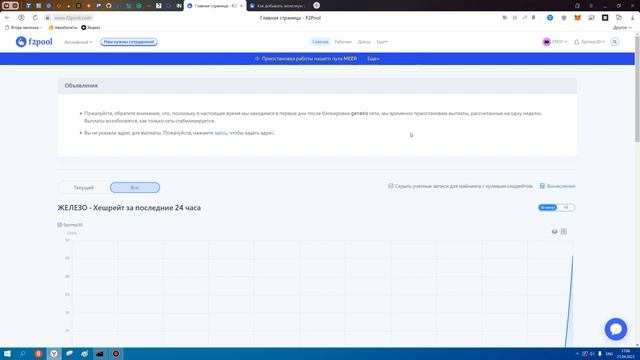Toggle hide zero-hashrate mining accounts checkbox

[391, 186]
